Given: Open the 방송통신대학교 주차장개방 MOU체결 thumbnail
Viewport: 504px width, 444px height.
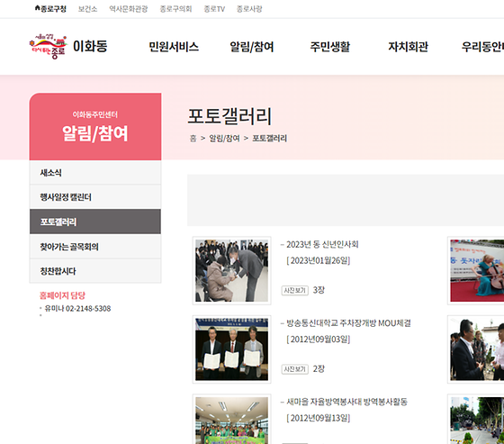Looking at the screenshot, I should pyautogui.click(x=231, y=349).
